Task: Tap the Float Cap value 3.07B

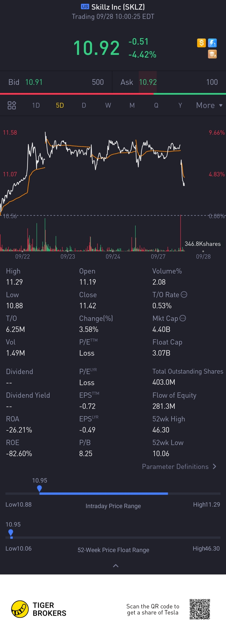Action: click(x=161, y=353)
